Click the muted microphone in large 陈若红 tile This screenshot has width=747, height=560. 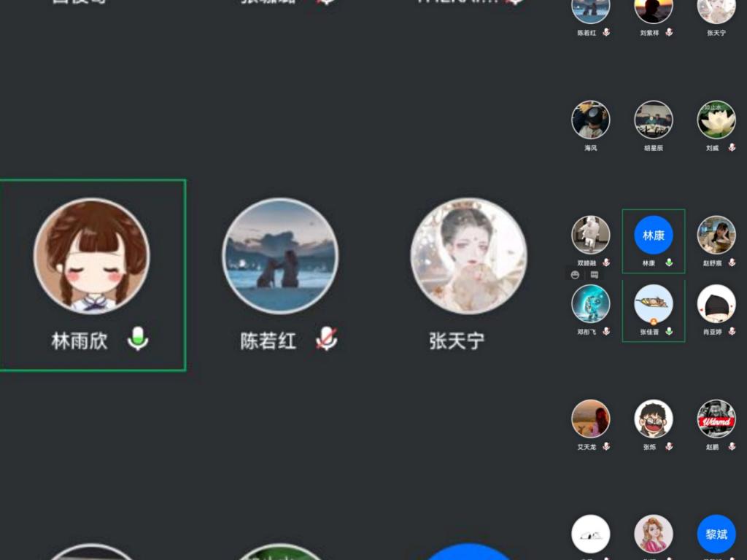[326, 339]
